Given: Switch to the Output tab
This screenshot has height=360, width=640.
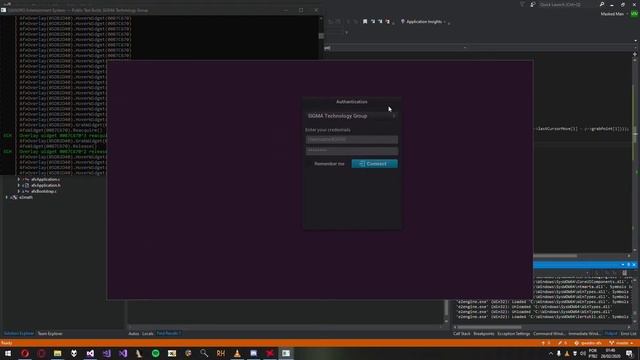Looking at the screenshot, I should (611, 333).
